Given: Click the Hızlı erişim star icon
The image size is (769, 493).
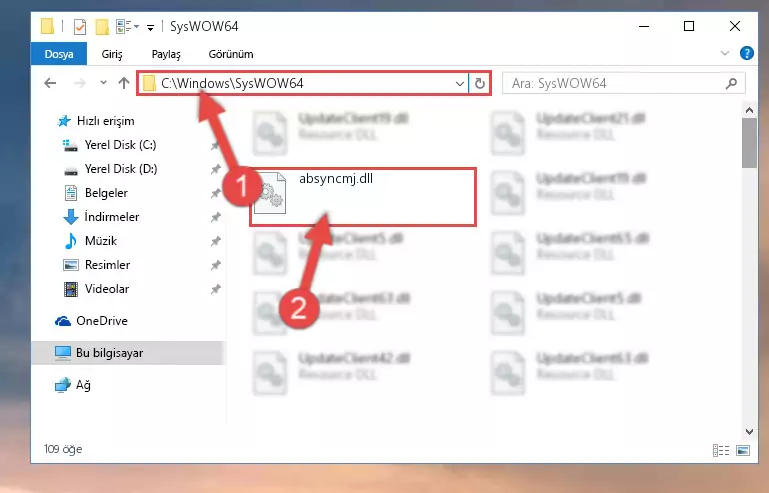Looking at the screenshot, I should 64,121.
